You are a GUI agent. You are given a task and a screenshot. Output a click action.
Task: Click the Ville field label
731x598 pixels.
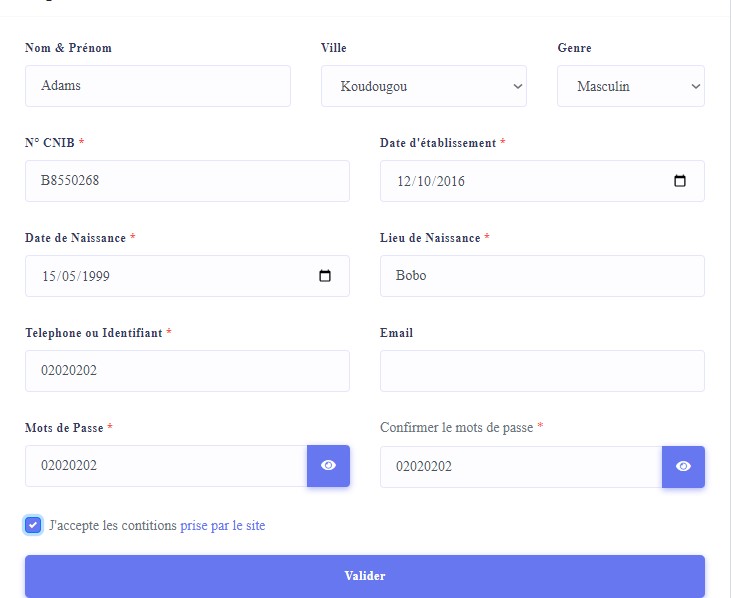click(x=334, y=48)
